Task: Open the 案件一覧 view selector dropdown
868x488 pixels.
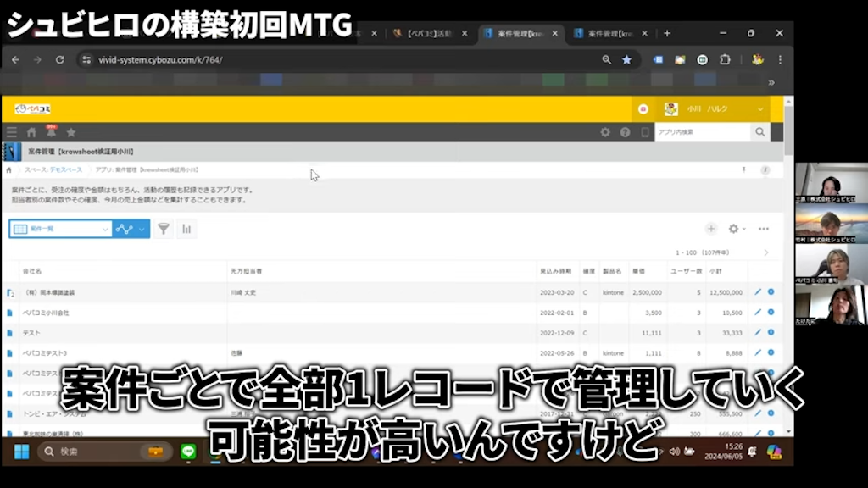Action: (58, 230)
